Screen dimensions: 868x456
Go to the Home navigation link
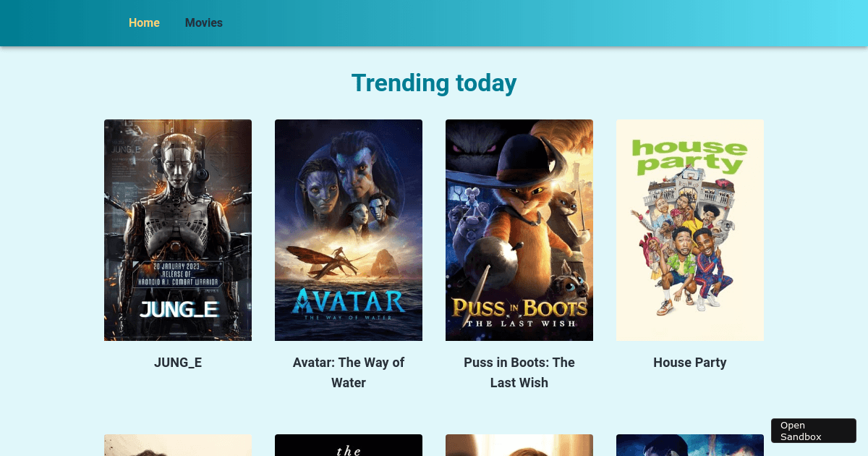pyautogui.click(x=144, y=22)
